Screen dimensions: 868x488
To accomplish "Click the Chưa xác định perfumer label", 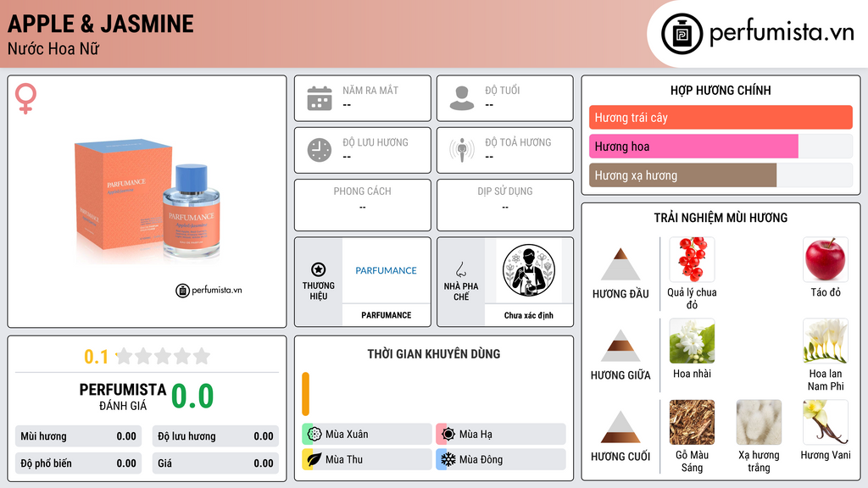I will point(529,315).
